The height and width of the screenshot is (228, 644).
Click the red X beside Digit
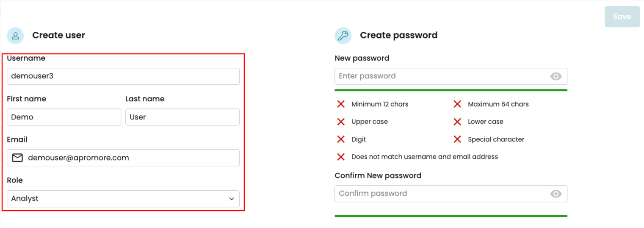(x=341, y=139)
